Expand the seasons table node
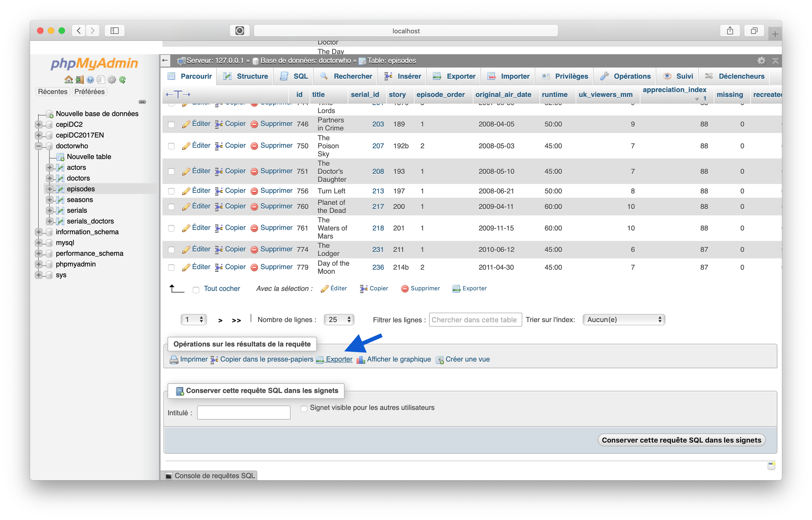Image resolution: width=812 pixels, height=520 pixels. 50,200
